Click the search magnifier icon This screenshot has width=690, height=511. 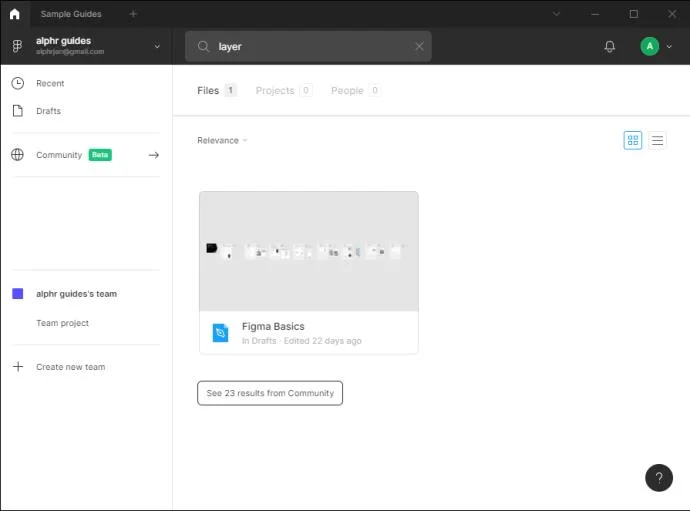pos(203,46)
